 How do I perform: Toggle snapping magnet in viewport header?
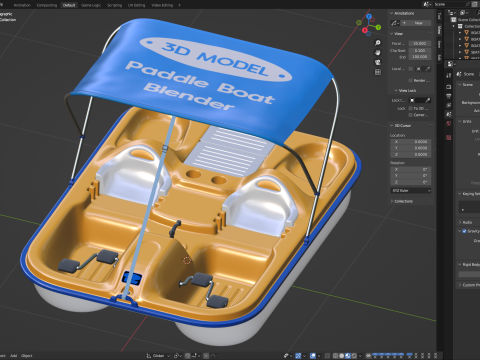pos(188,356)
